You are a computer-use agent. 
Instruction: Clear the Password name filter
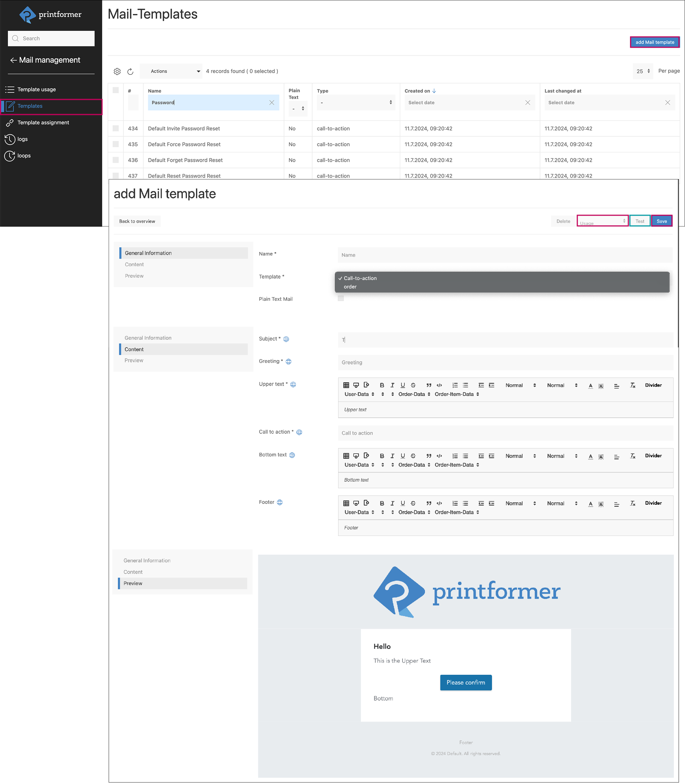(x=272, y=103)
